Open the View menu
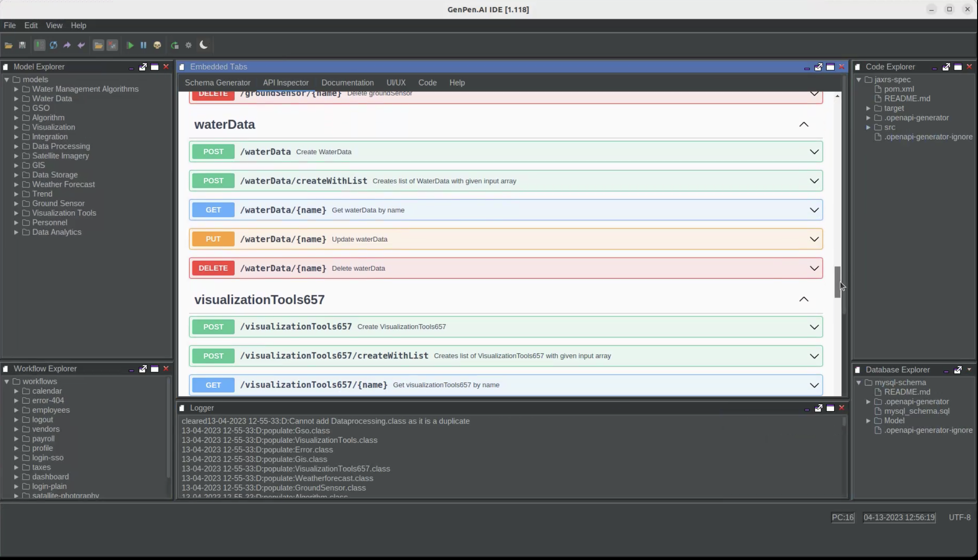 [x=54, y=25]
